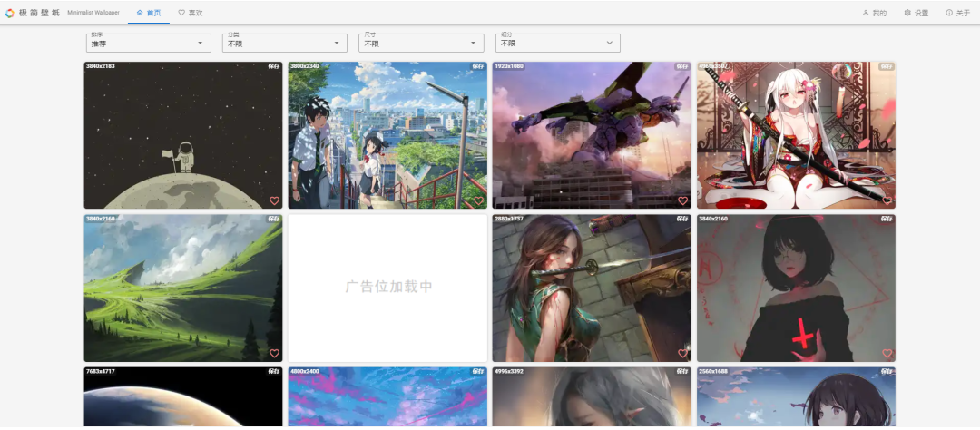This screenshot has height=430, width=980.
Task: Heart the woman biting sword wallpaper
Action: (x=682, y=353)
